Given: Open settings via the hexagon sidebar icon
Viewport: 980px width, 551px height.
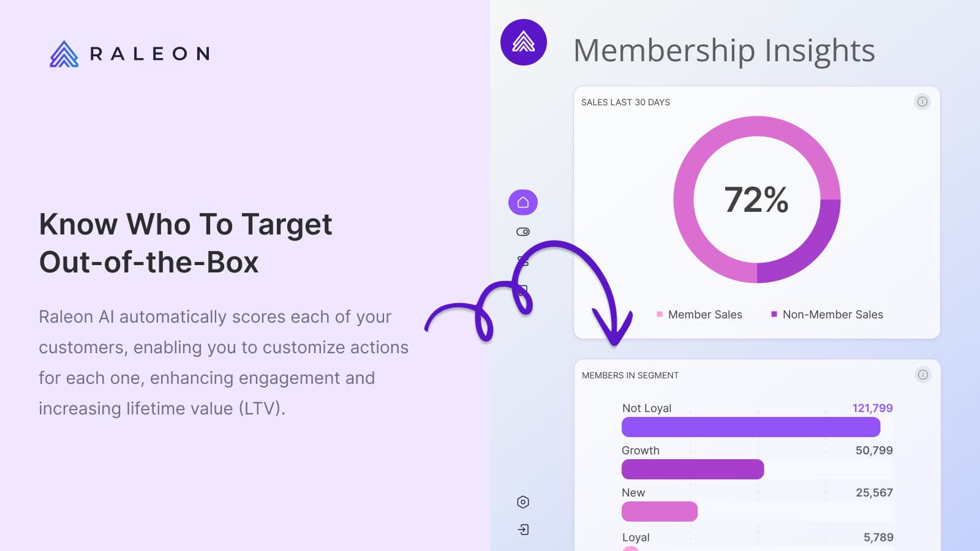Looking at the screenshot, I should [x=523, y=502].
